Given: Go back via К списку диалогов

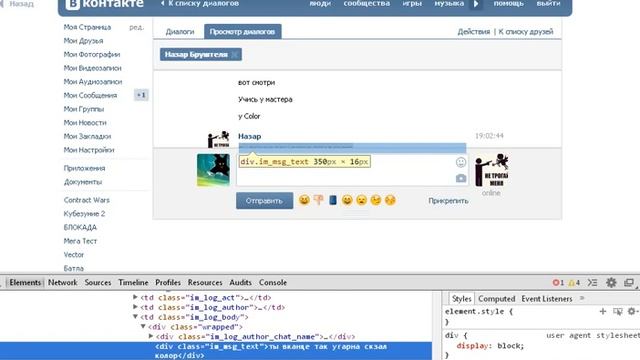Looking at the screenshot, I should [200, 4].
